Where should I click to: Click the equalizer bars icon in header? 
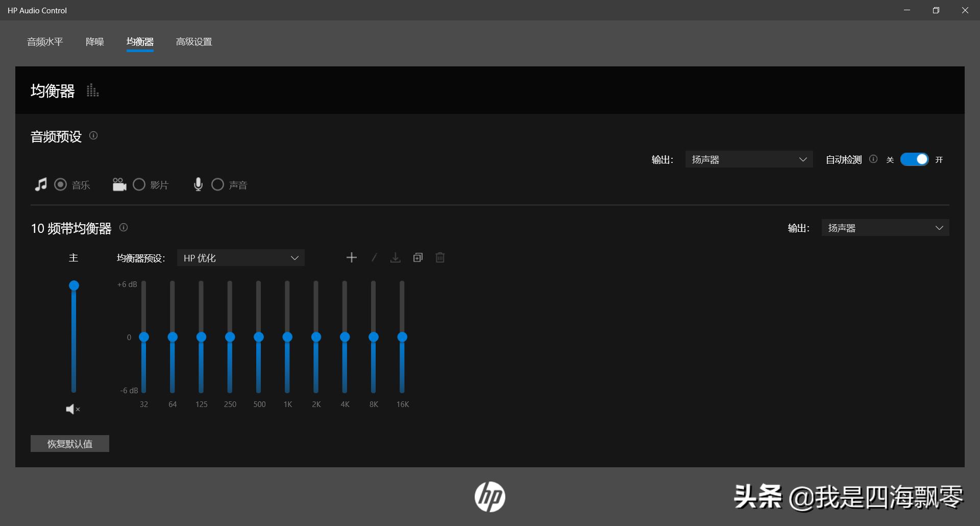(92, 91)
